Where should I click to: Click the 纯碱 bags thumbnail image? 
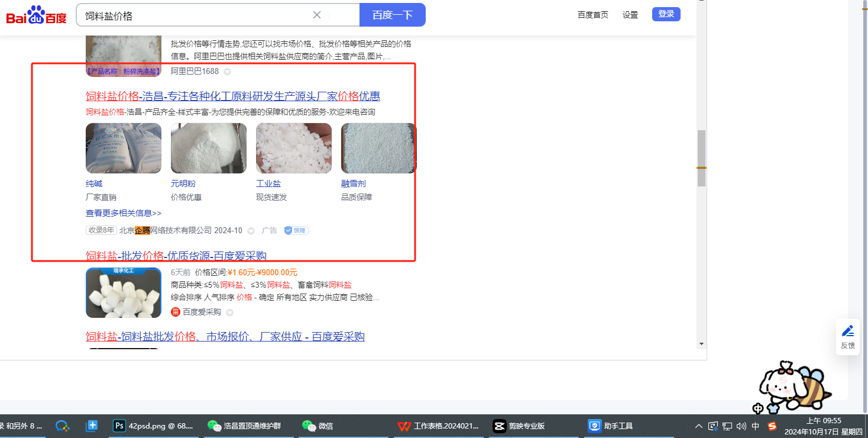(124, 148)
